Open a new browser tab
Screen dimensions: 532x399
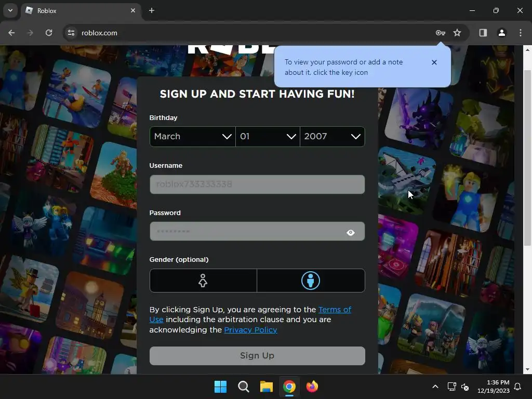pos(152,10)
